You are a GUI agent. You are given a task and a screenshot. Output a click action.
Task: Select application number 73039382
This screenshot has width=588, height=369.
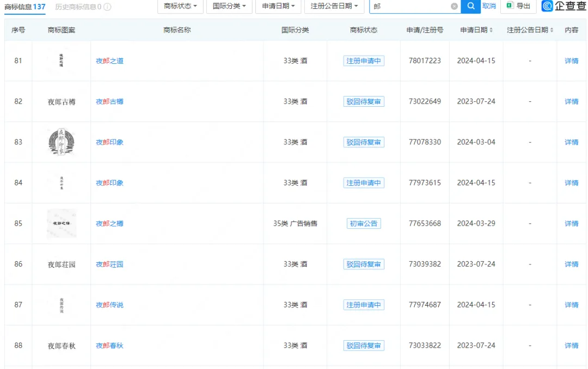425,264
